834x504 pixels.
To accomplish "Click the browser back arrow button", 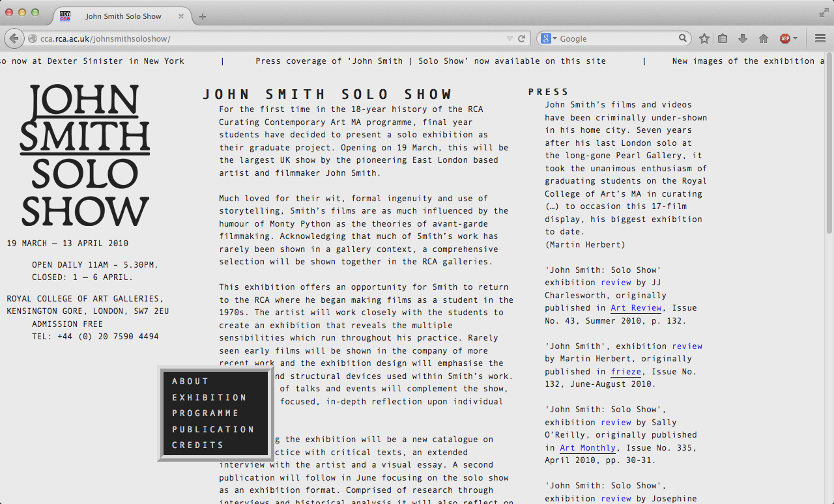I will pyautogui.click(x=14, y=38).
